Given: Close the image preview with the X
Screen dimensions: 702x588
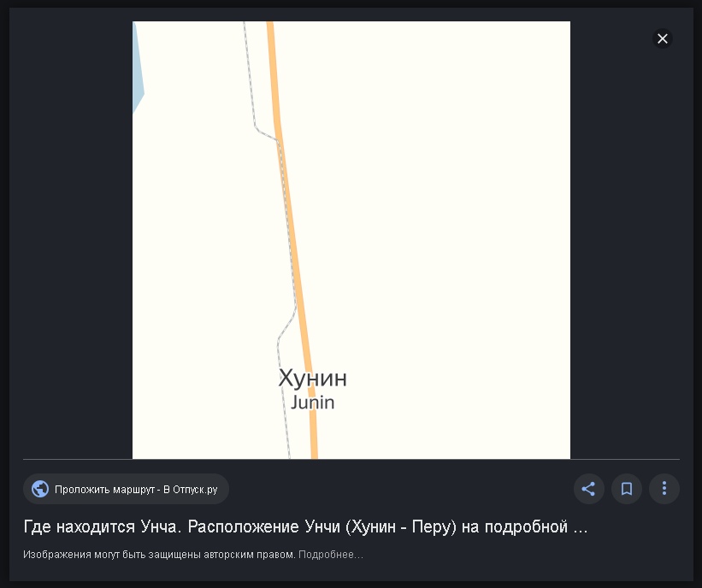Looking at the screenshot, I should [662, 38].
